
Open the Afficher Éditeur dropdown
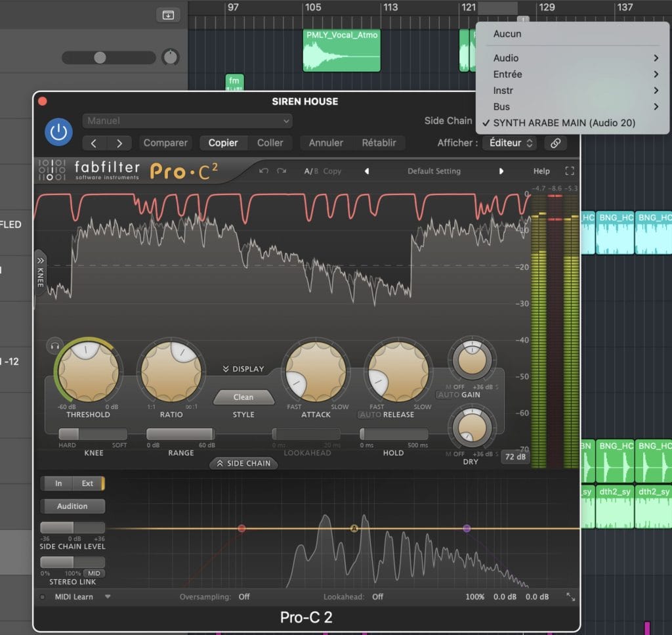pyautogui.click(x=510, y=142)
